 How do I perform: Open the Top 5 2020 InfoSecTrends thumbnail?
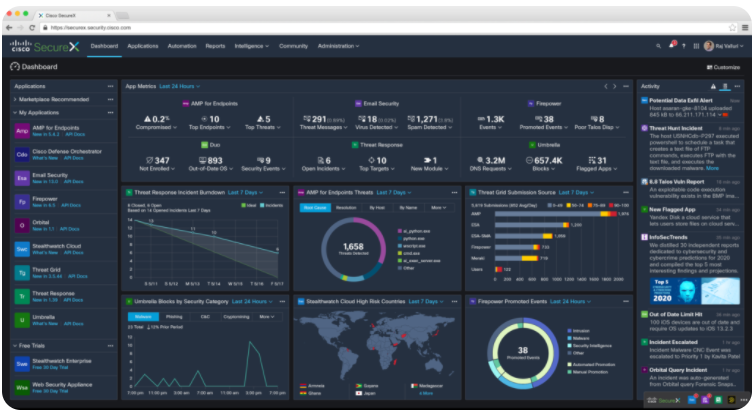pyautogui.click(x=694, y=291)
